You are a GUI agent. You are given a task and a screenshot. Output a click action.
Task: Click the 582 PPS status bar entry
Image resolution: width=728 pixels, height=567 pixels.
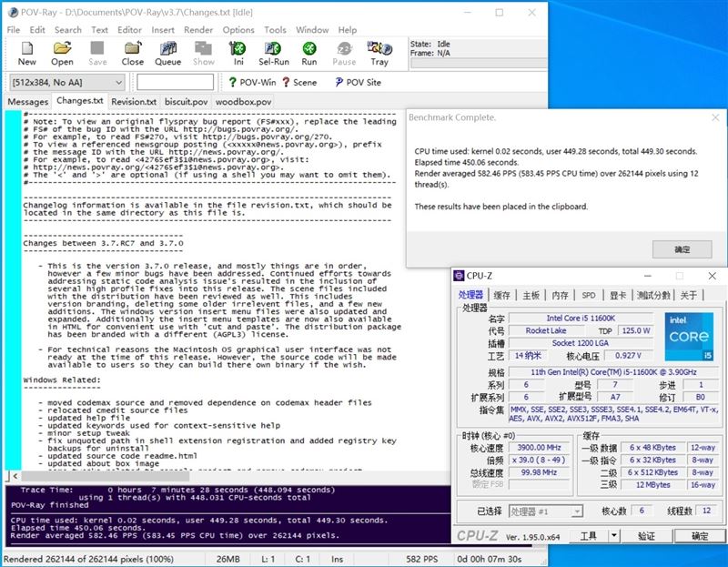tap(421, 559)
